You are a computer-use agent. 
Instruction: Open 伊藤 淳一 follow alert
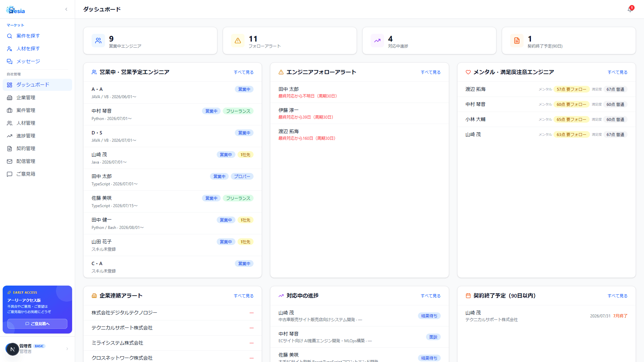pyautogui.click(x=360, y=114)
